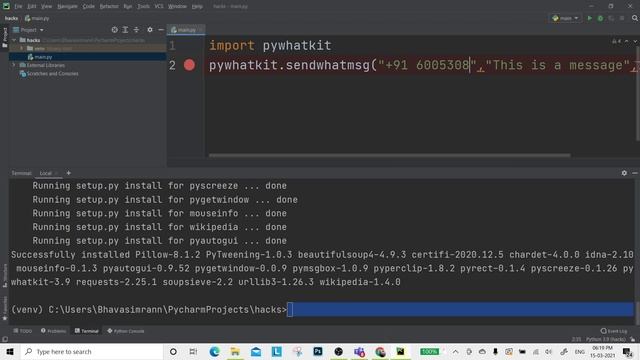640x360 pixels.
Task: Collapse the hacks project root folder
Action: pyautogui.click(x=14, y=40)
